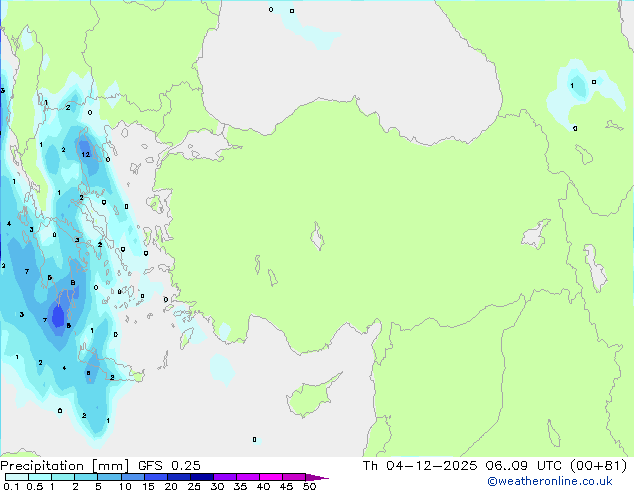This screenshot has height=490, width=634.
Task: Click the '50' legend scale label
Action: [310, 486]
